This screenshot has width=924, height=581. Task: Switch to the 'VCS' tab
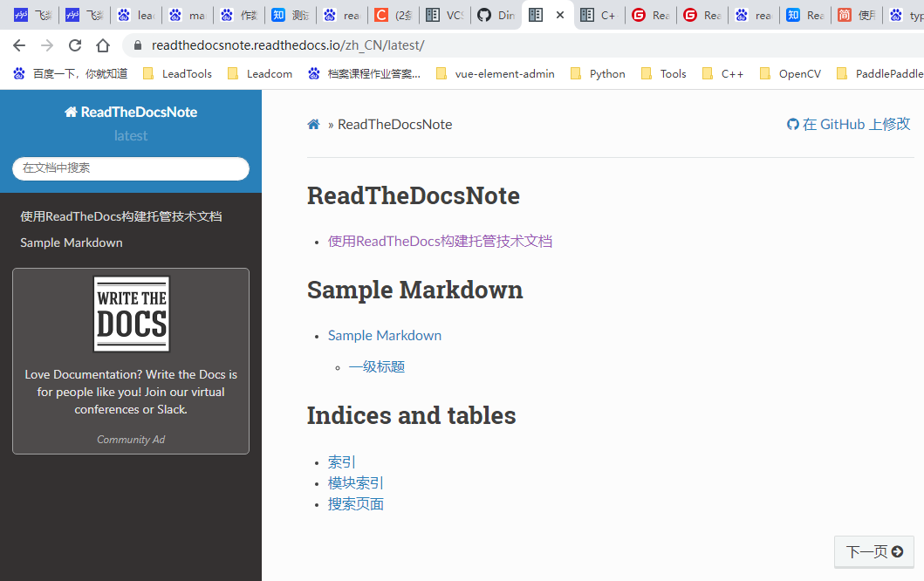(445, 15)
